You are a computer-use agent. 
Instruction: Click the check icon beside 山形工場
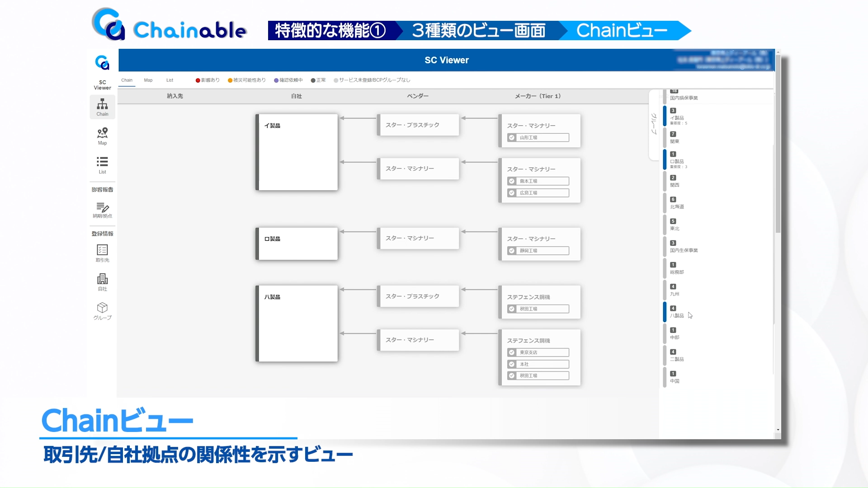512,137
